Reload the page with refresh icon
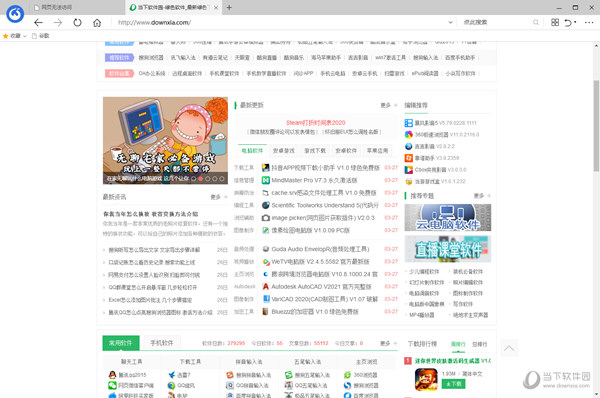600x398 pixels. 77,23
